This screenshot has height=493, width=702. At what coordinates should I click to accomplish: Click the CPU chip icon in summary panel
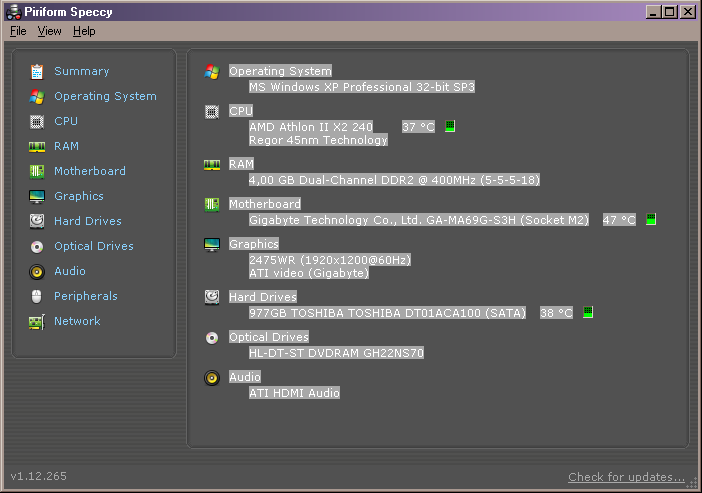point(212,111)
